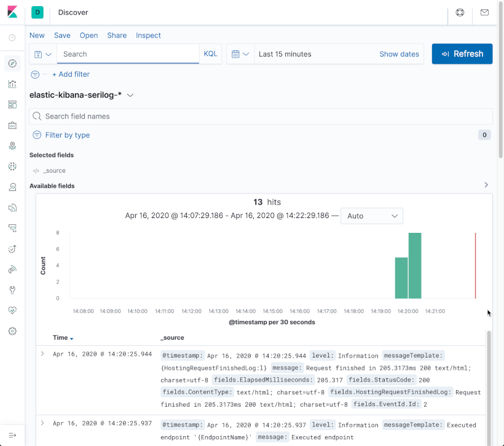The width and height of the screenshot is (504, 446).
Task: Open Dashboard icon in sidebar
Action: coord(12,105)
